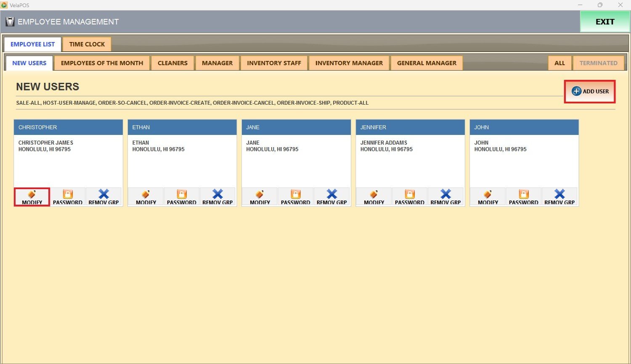The width and height of the screenshot is (631, 364).
Task: Open Modify pencil icon on Jennifer's card
Action: click(x=374, y=194)
